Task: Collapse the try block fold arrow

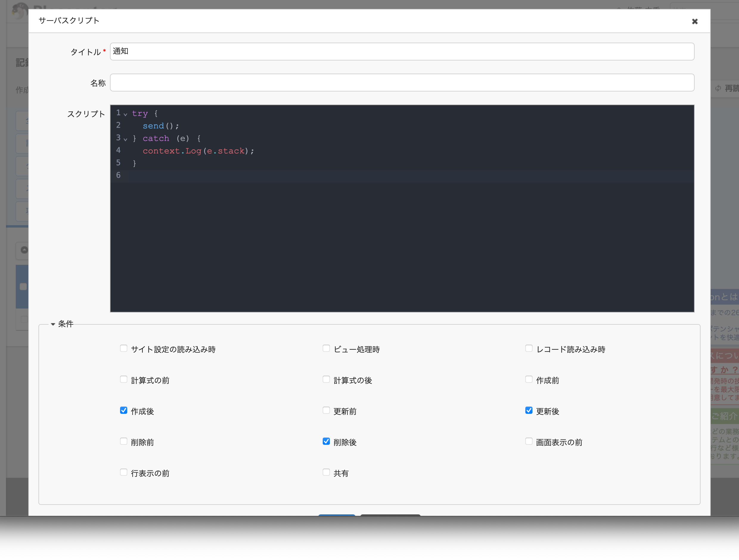Action: click(x=125, y=114)
